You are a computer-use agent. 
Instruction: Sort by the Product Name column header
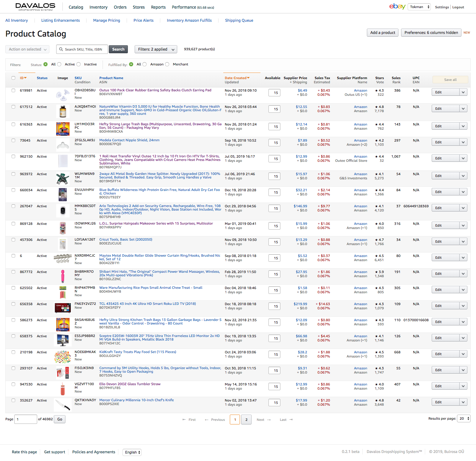pyautogui.click(x=111, y=78)
